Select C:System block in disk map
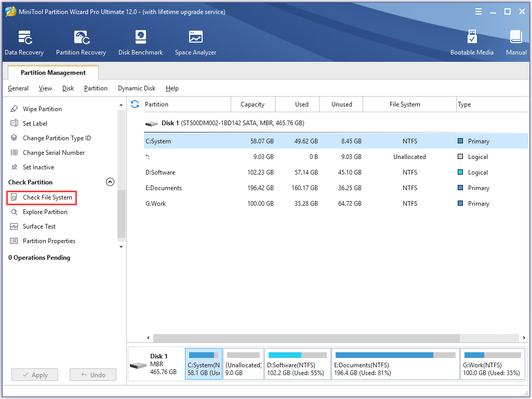The height and width of the screenshot is (399, 532). [204, 364]
